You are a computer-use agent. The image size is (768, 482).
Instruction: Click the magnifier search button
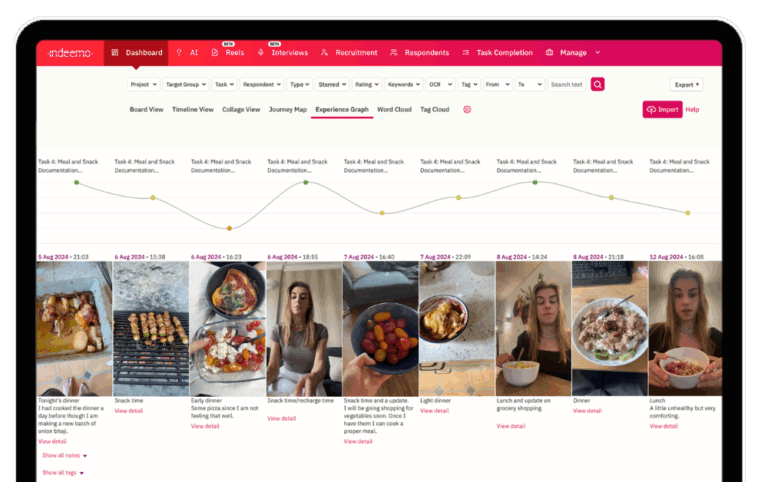(x=597, y=85)
